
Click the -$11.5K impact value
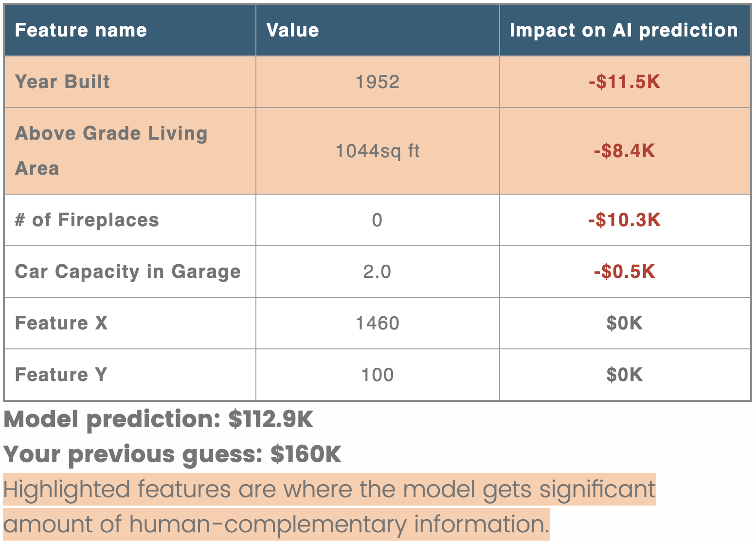click(625, 82)
